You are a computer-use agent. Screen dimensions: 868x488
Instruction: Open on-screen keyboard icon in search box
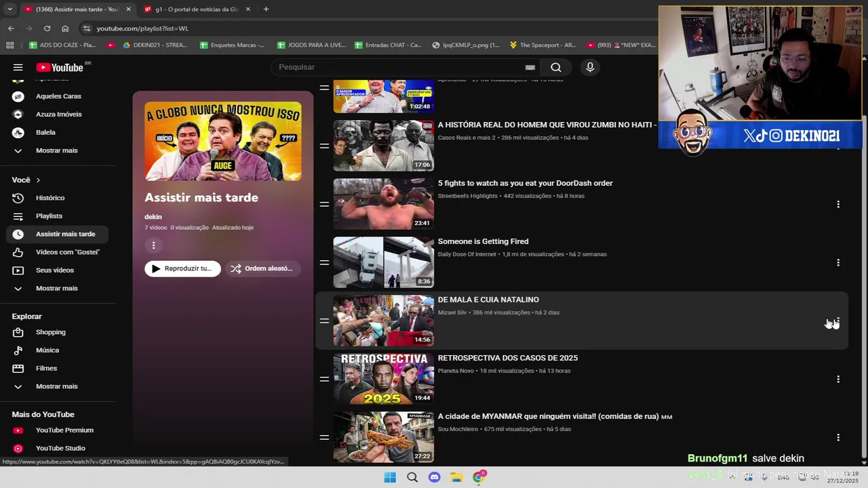530,67
